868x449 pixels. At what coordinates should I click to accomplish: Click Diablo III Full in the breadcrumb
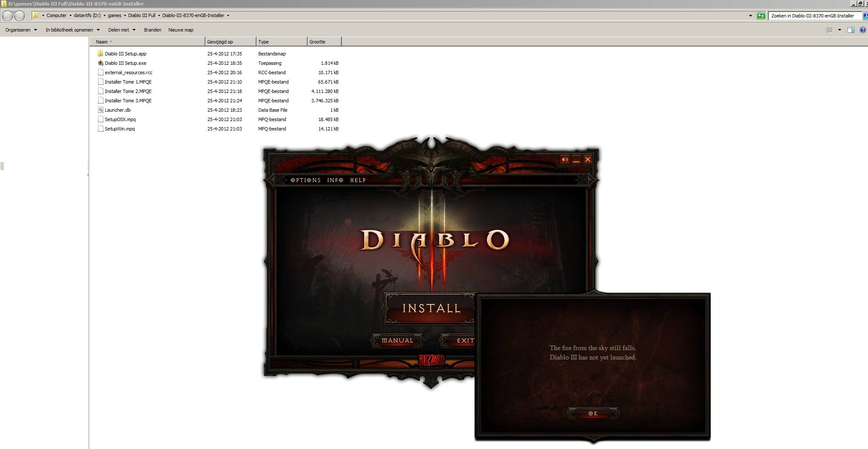pyautogui.click(x=141, y=15)
